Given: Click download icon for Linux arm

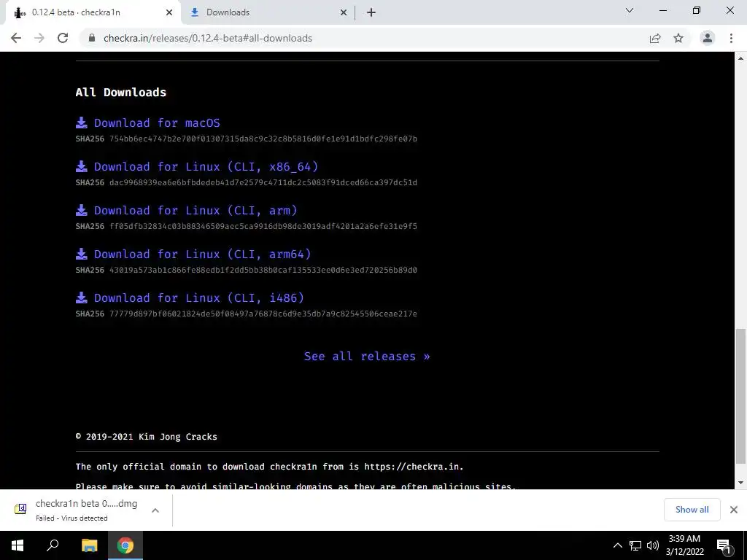Looking at the screenshot, I should click(82, 211).
